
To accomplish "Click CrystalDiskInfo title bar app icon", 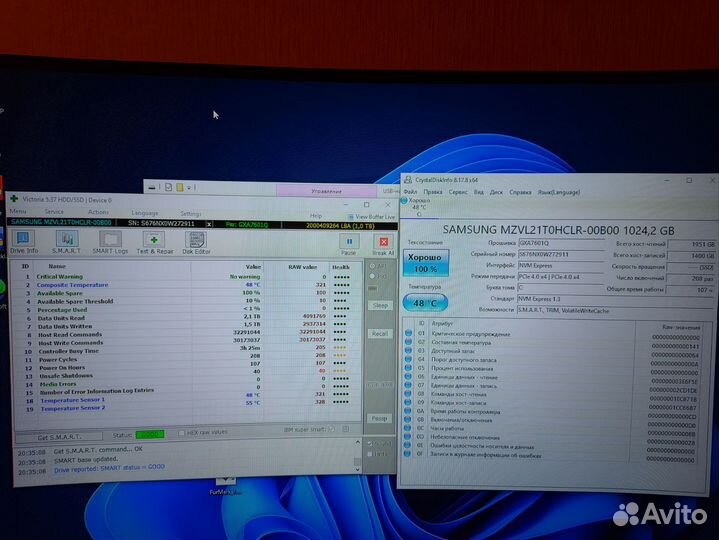I will pos(408,180).
